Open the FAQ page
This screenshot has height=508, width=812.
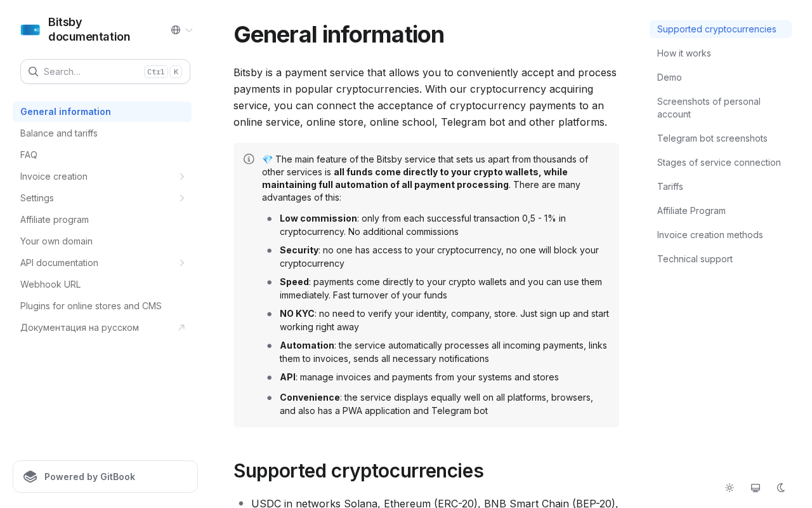pyautogui.click(x=29, y=155)
